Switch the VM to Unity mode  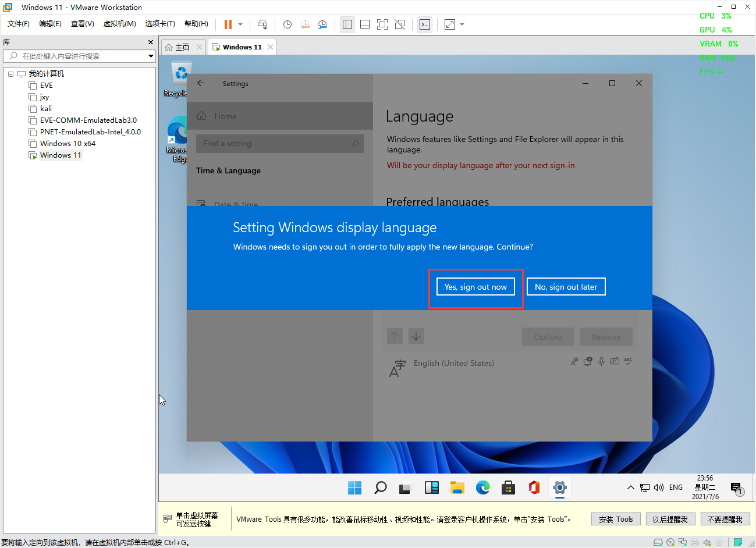coord(400,24)
